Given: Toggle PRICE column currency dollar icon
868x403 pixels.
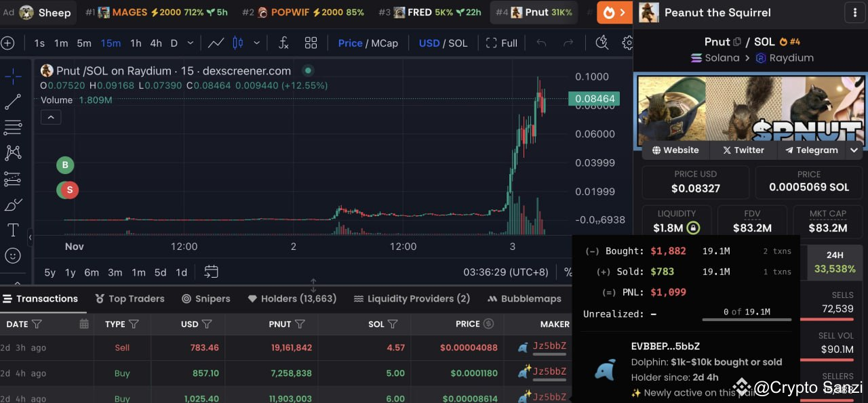Looking at the screenshot, I should tap(489, 324).
